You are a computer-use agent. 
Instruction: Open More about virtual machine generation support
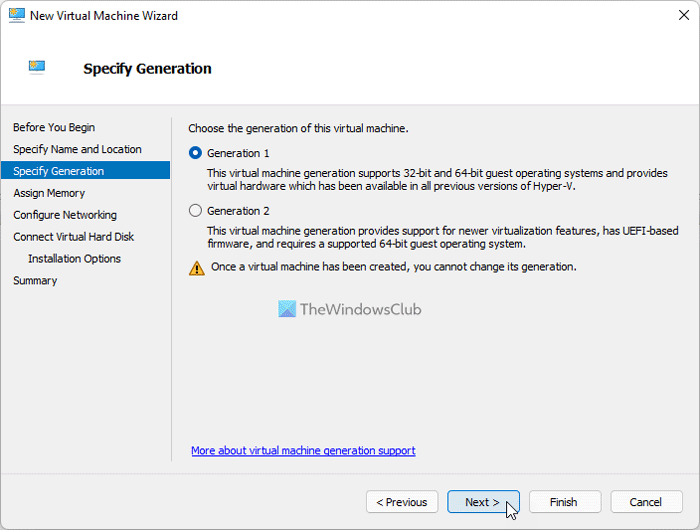[303, 451]
